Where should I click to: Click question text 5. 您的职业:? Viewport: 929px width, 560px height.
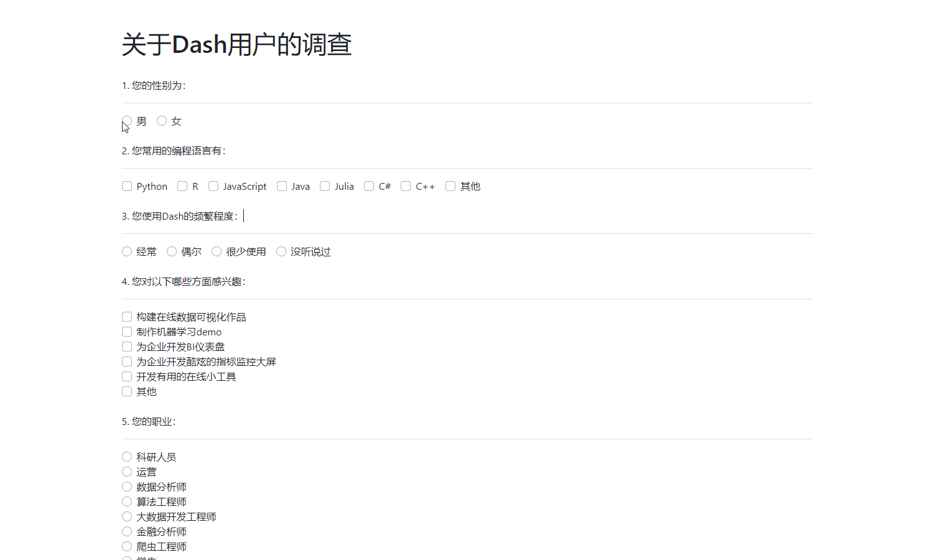pos(149,421)
